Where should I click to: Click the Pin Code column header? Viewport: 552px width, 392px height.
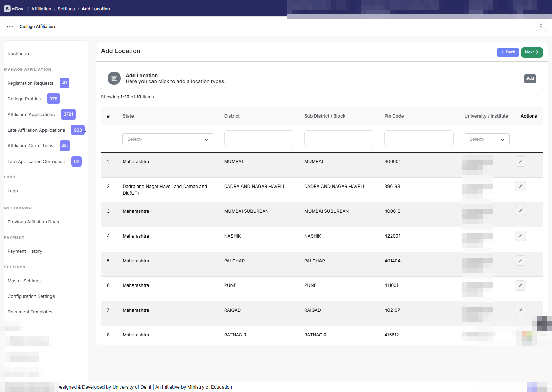[394, 116]
